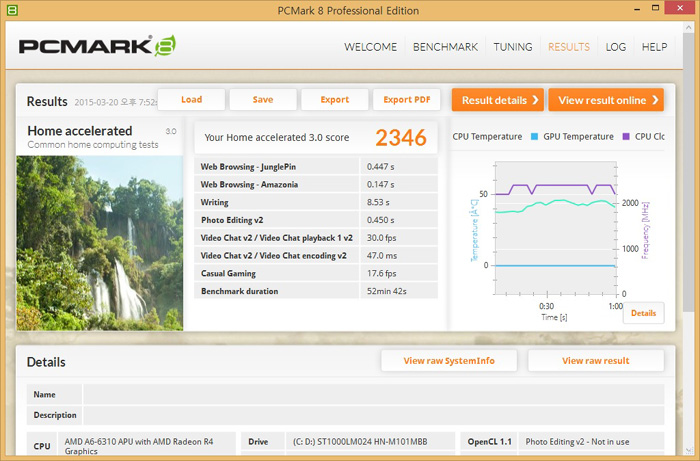700x461 pixels.
Task: Click the OpenCL 1.1 label
Action: tap(489, 442)
